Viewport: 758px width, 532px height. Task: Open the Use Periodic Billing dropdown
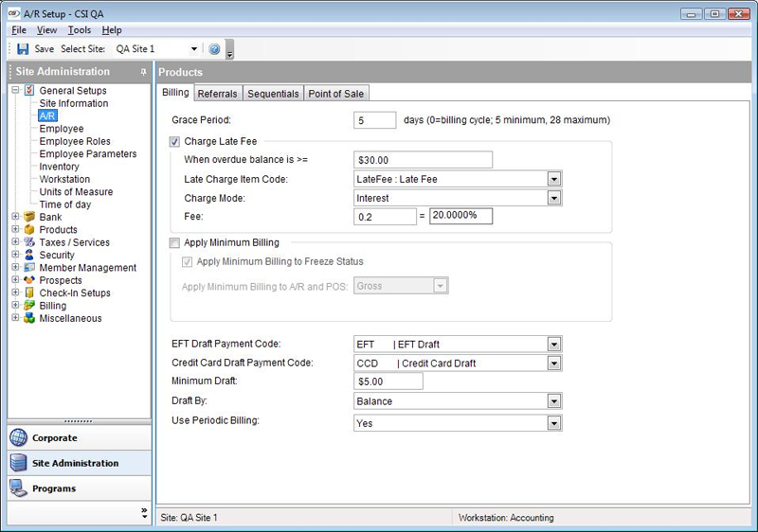[x=554, y=423]
